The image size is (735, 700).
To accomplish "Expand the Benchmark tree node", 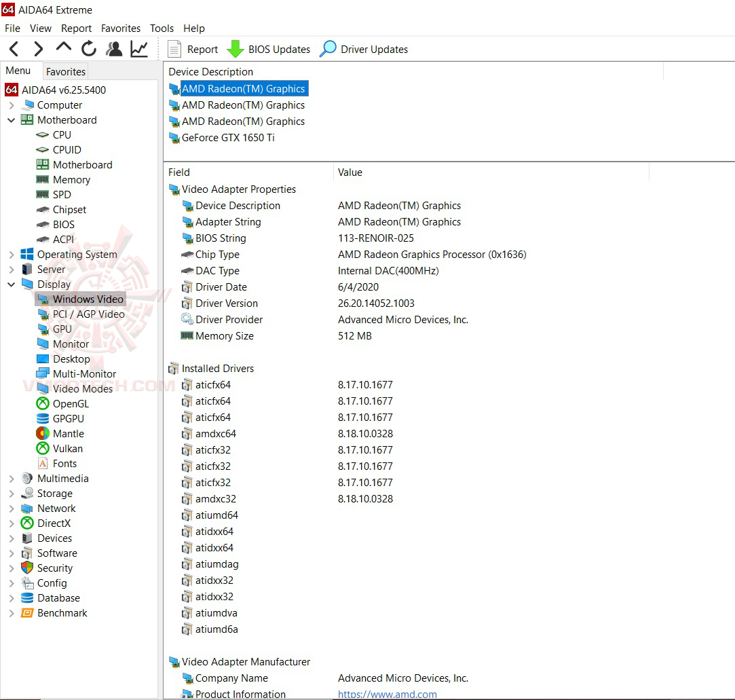I will coord(12,613).
